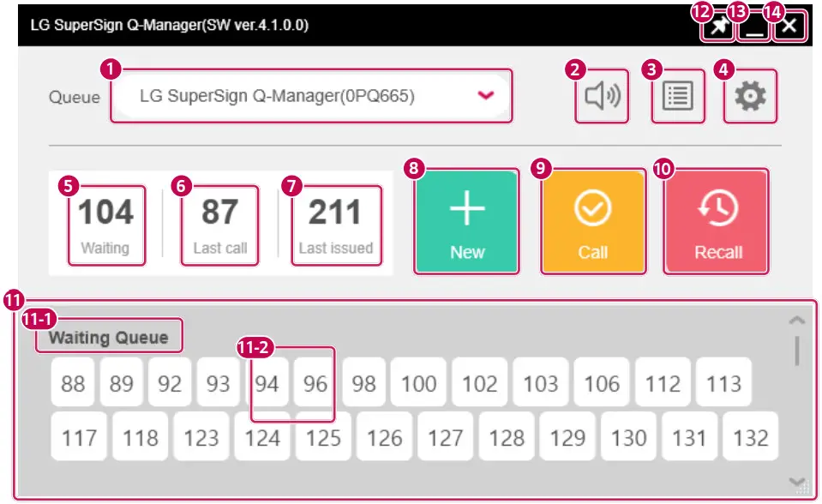Toggle Recall mode for the last number
The height and width of the screenshot is (504, 822).
716,220
